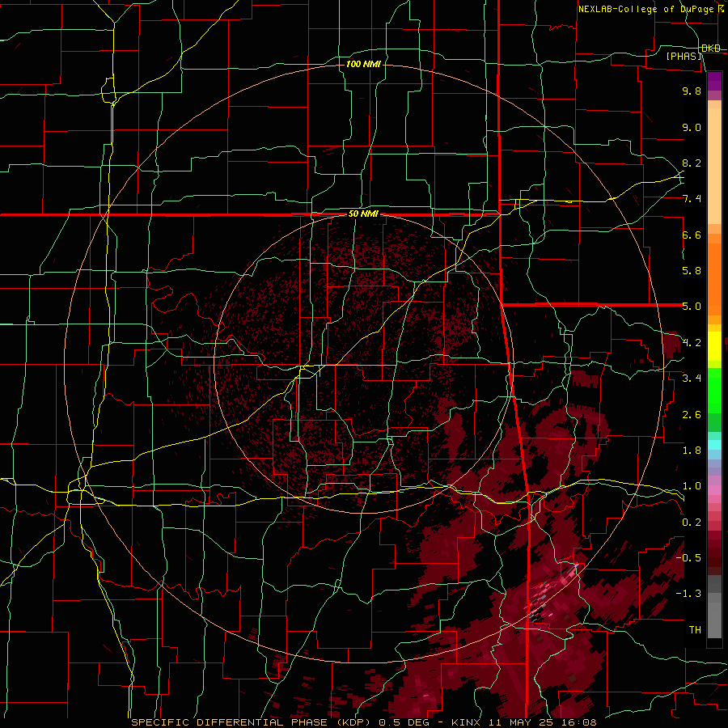The width and height of the screenshot is (728, 728).
Task: Click the -1.3 value on the color scale
Action: pos(688,594)
